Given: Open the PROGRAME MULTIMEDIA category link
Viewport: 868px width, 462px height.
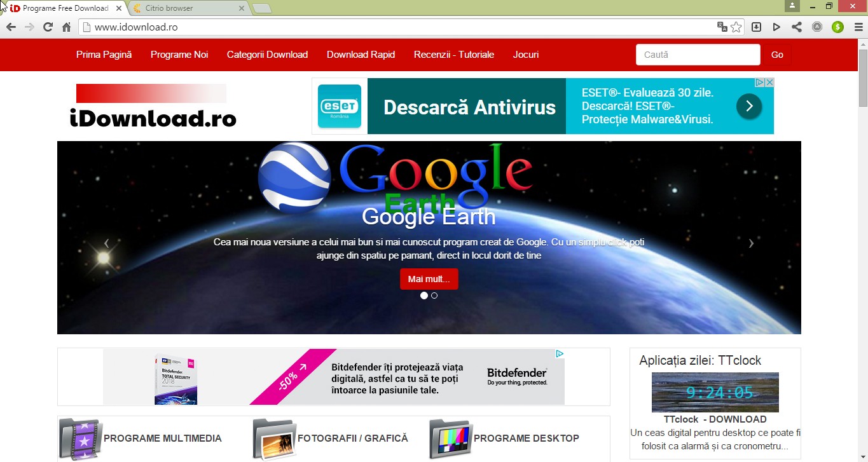Looking at the screenshot, I should tap(163, 438).
